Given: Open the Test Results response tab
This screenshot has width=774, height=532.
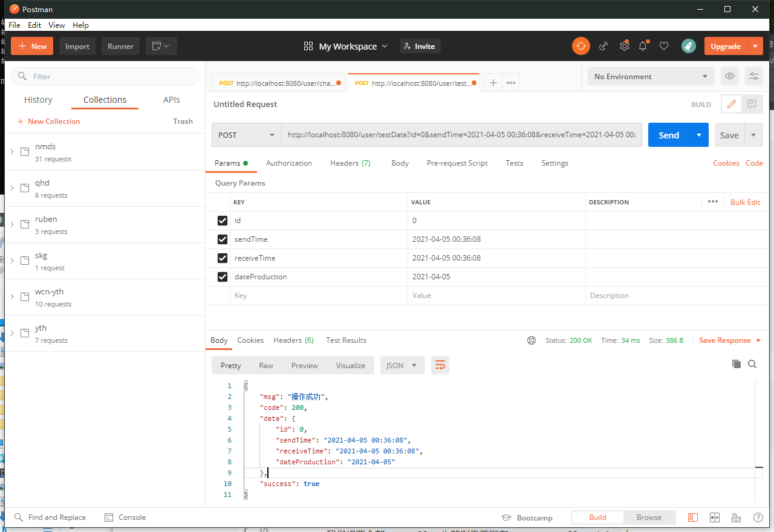Looking at the screenshot, I should (346, 340).
